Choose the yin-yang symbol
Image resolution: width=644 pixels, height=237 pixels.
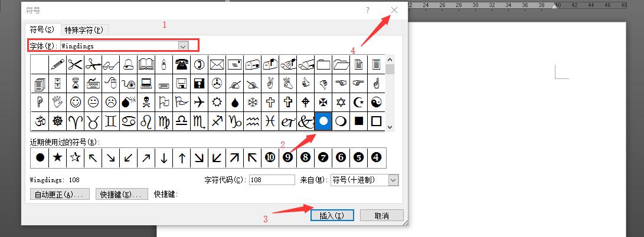[x=376, y=102]
